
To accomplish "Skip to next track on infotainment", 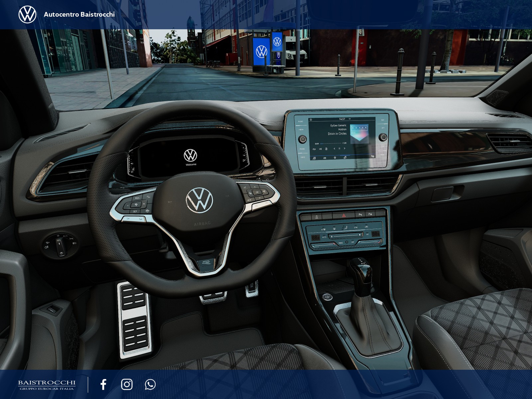I will click(x=344, y=149).
